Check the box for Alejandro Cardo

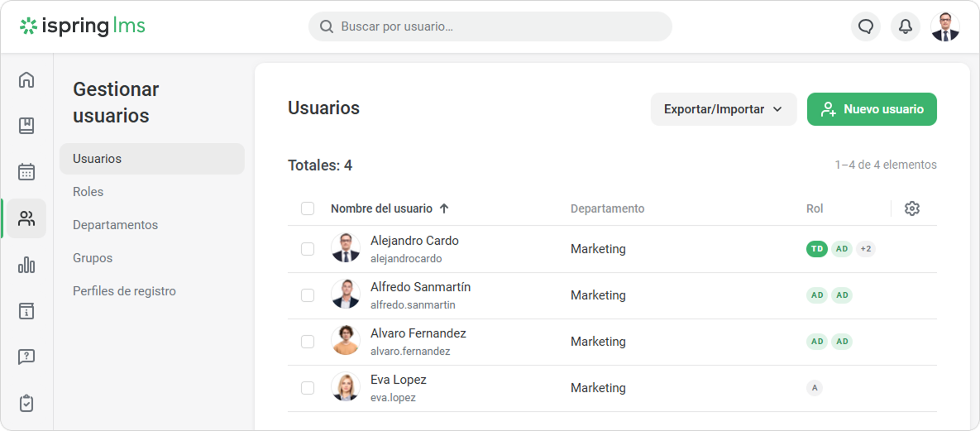(308, 249)
